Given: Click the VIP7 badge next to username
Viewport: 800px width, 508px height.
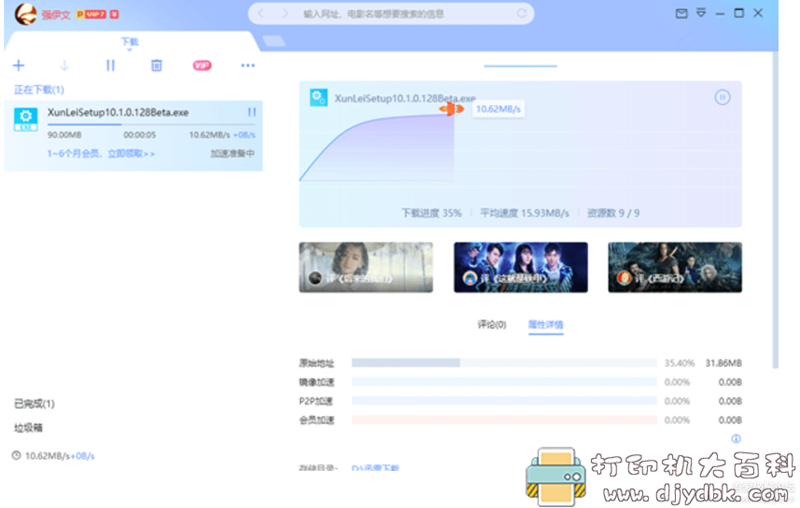Looking at the screenshot, I should point(95,14).
